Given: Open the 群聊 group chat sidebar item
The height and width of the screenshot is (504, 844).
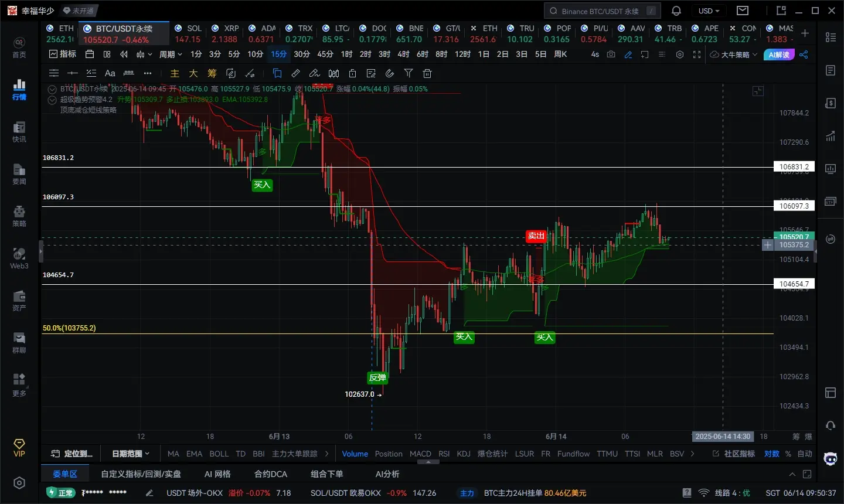Looking at the screenshot, I should tap(19, 343).
